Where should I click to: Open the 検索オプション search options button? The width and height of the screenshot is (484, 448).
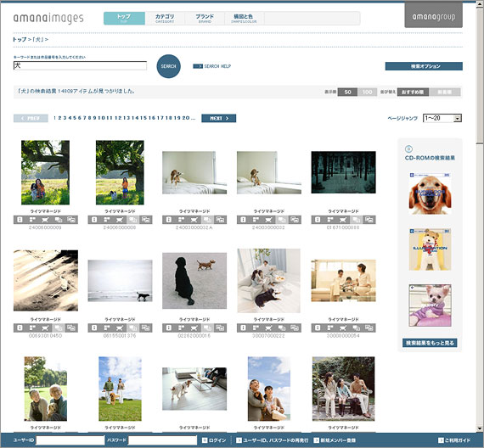coord(424,66)
